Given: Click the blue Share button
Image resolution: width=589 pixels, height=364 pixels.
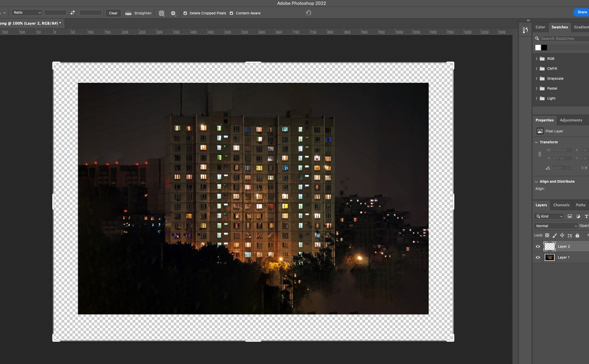Looking at the screenshot, I should (582, 12).
